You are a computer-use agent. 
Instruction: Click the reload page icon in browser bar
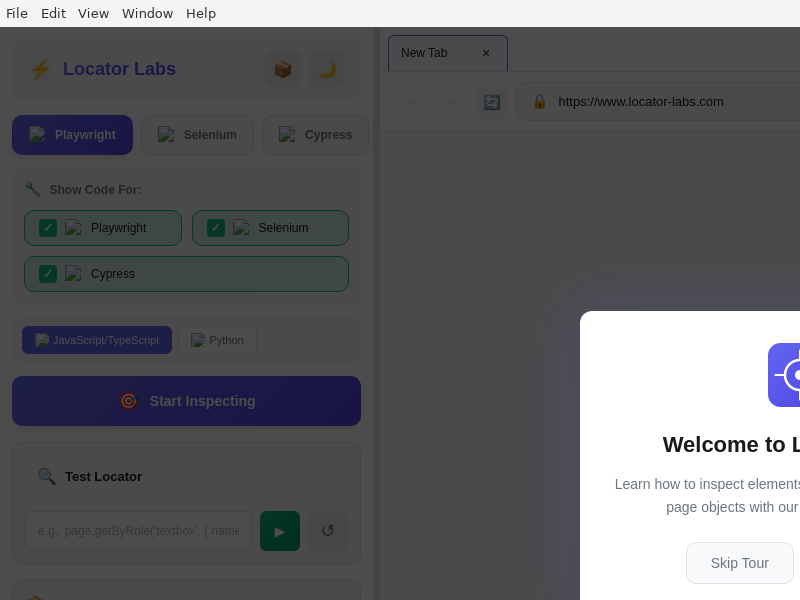492,102
